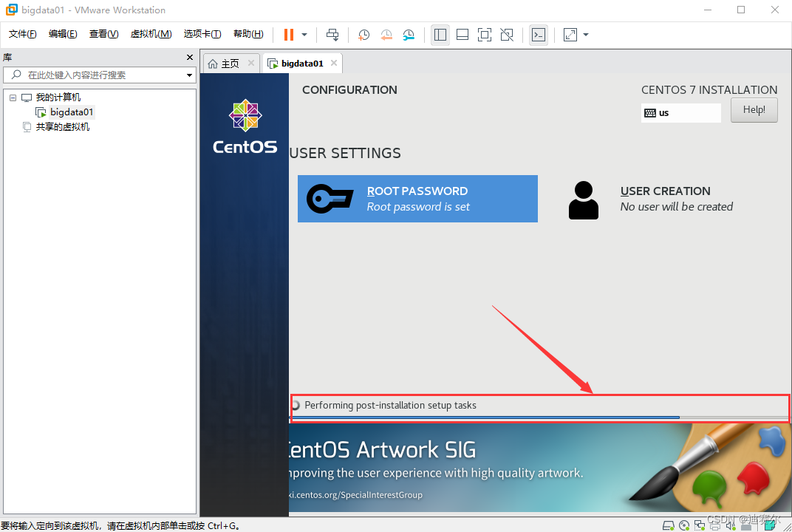The height and width of the screenshot is (532, 792).
Task: Open the ROOT PASSWORD settings
Action: [x=417, y=199]
